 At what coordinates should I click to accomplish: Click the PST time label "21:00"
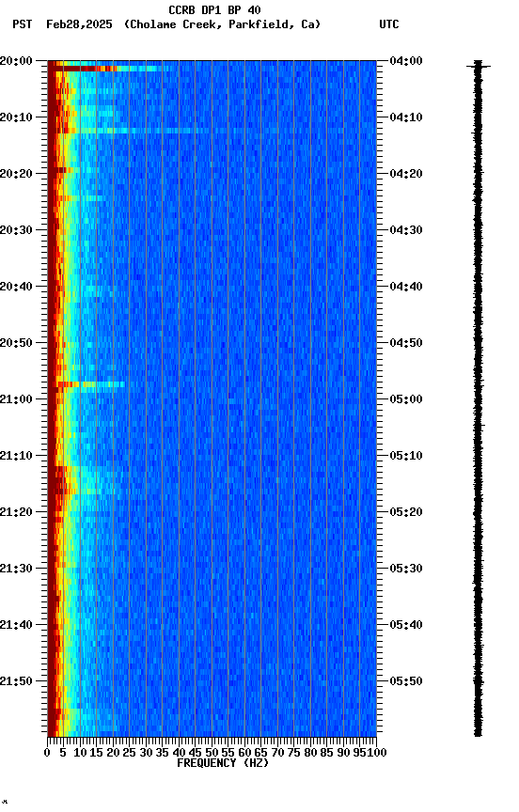click(x=16, y=399)
